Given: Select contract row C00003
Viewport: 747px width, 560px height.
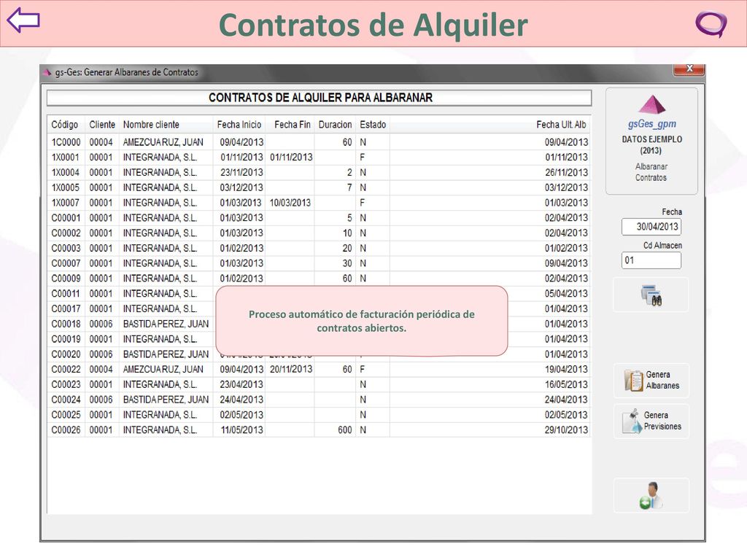Looking at the screenshot, I should coord(319,248).
